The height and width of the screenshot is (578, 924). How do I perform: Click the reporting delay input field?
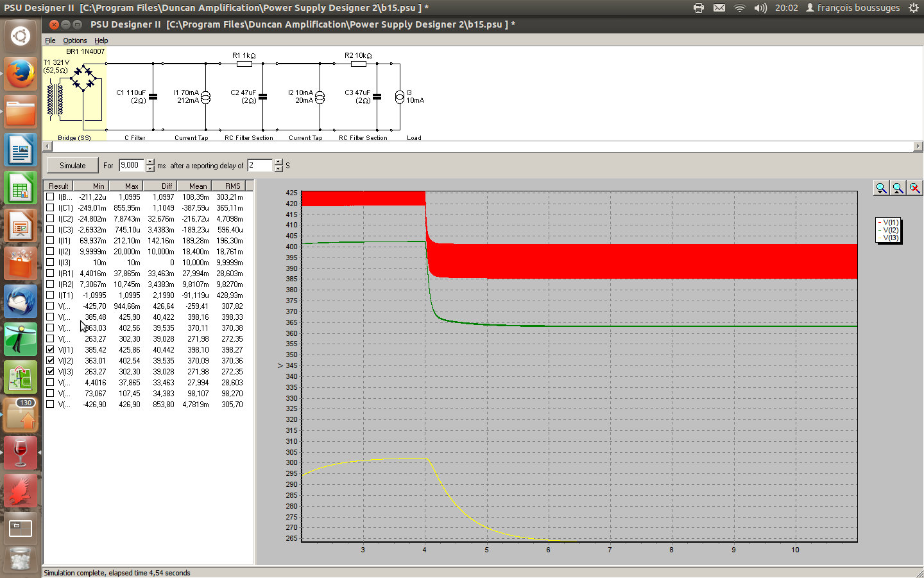260,166
